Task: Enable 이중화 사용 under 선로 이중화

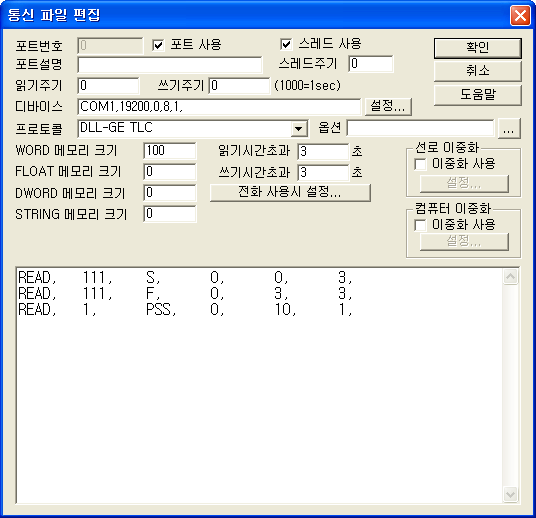Action: coord(420,164)
